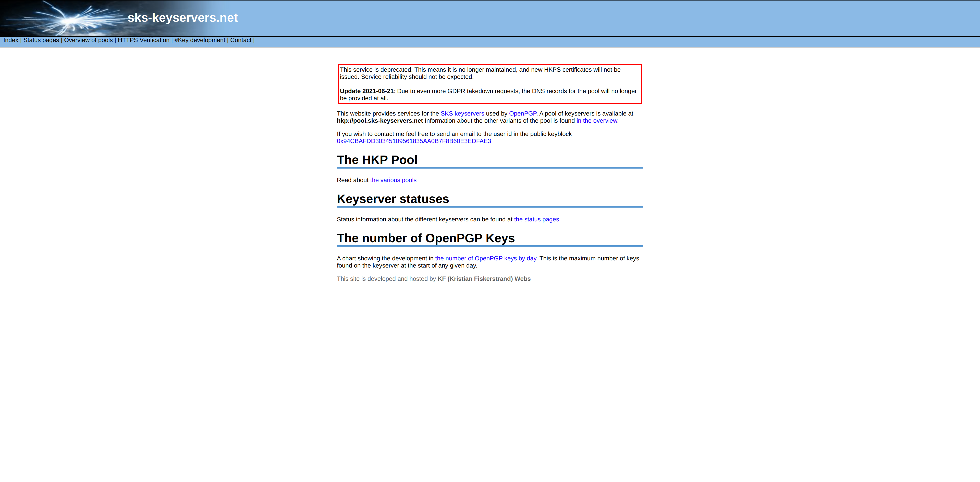Open the OpenPGP hyperlink
This screenshot has height=482, width=980.
[522, 114]
